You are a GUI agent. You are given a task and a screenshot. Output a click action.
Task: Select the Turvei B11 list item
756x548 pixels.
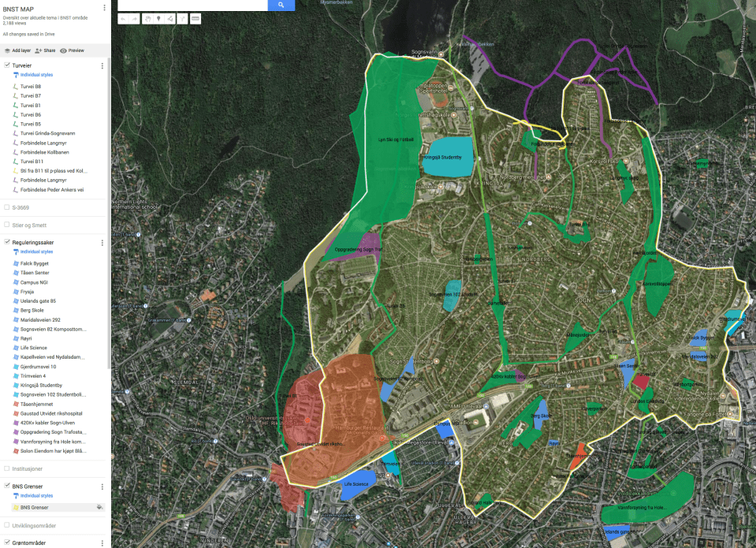tap(31, 162)
